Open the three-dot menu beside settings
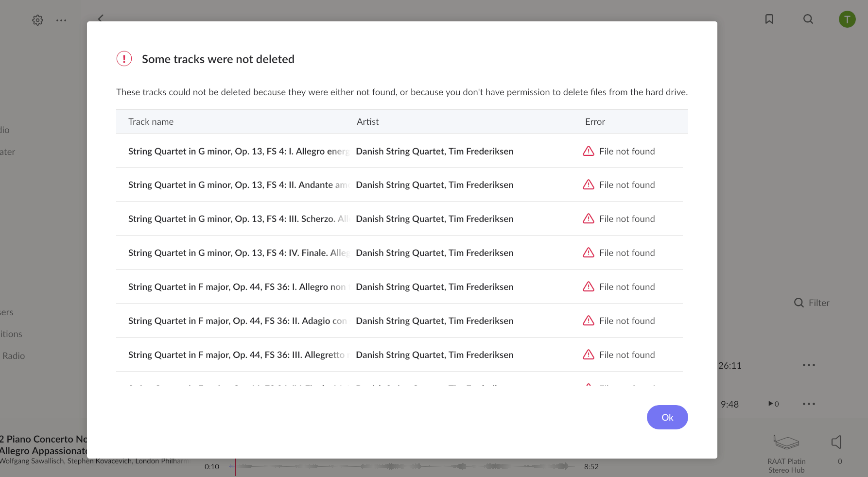Image resolution: width=868 pixels, height=477 pixels. pyautogui.click(x=61, y=20)
